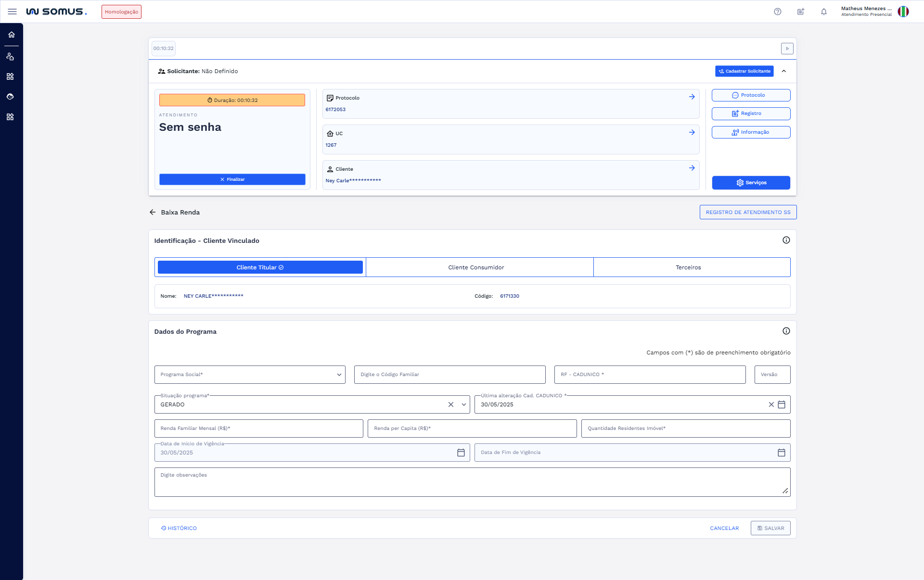This screenshot has height=580, width=924.
Task: Click Dados do Programa info icon
Action: tap(786, 331)
